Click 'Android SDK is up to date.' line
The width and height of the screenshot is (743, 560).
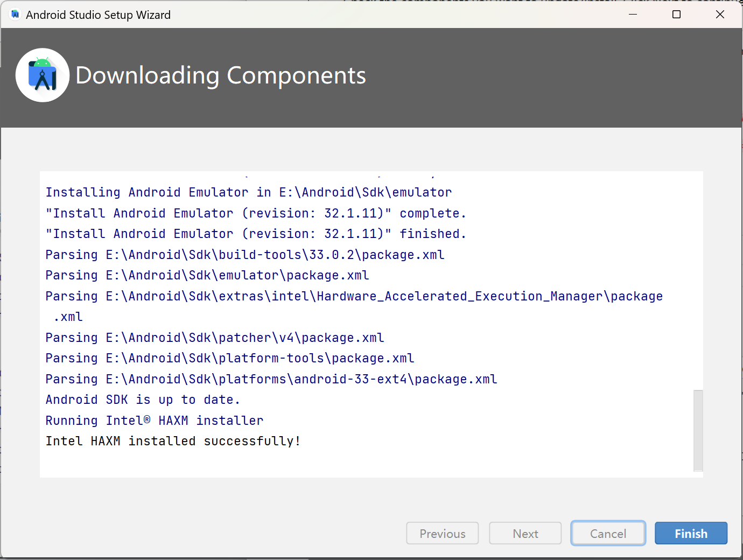[143, 400]
